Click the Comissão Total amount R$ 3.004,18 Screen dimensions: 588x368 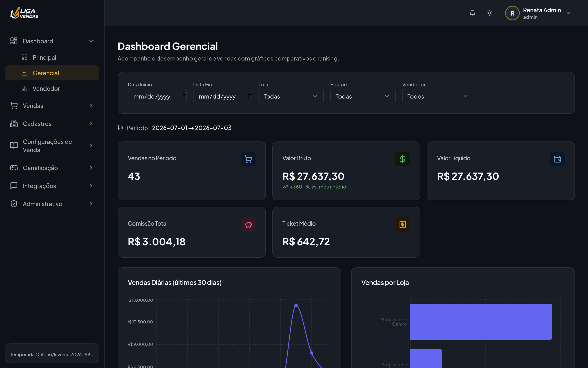(157, 242)
